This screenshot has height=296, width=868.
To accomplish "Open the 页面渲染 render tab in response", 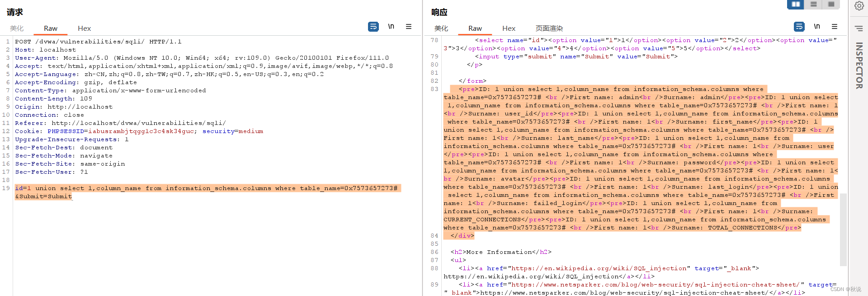I will coord(549,29).
